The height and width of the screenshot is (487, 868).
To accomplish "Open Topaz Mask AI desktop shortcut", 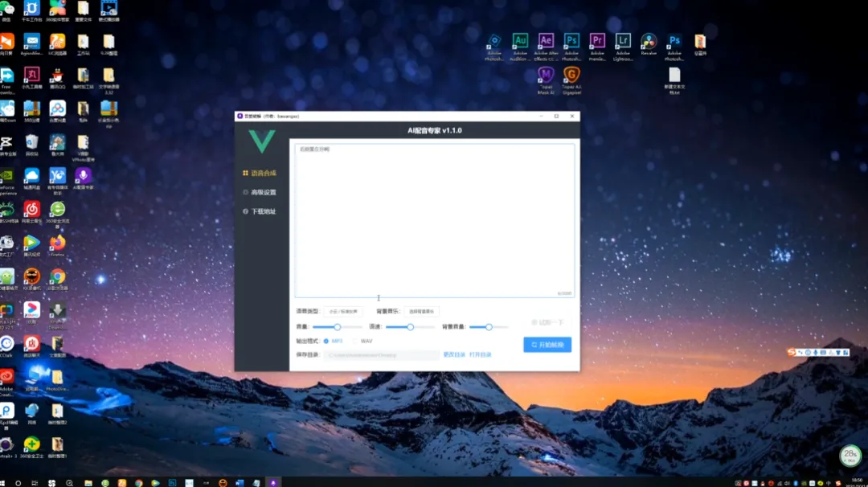I will tap(546, 81).
